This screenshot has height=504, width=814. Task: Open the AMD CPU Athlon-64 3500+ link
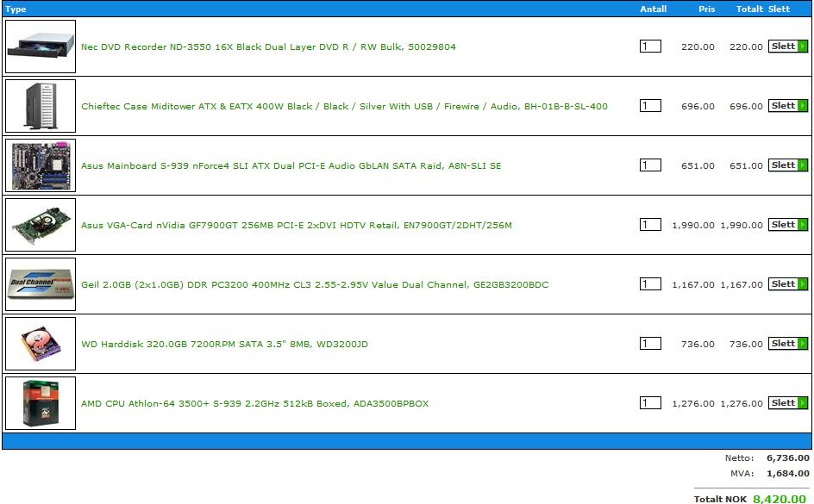(255, 403)
